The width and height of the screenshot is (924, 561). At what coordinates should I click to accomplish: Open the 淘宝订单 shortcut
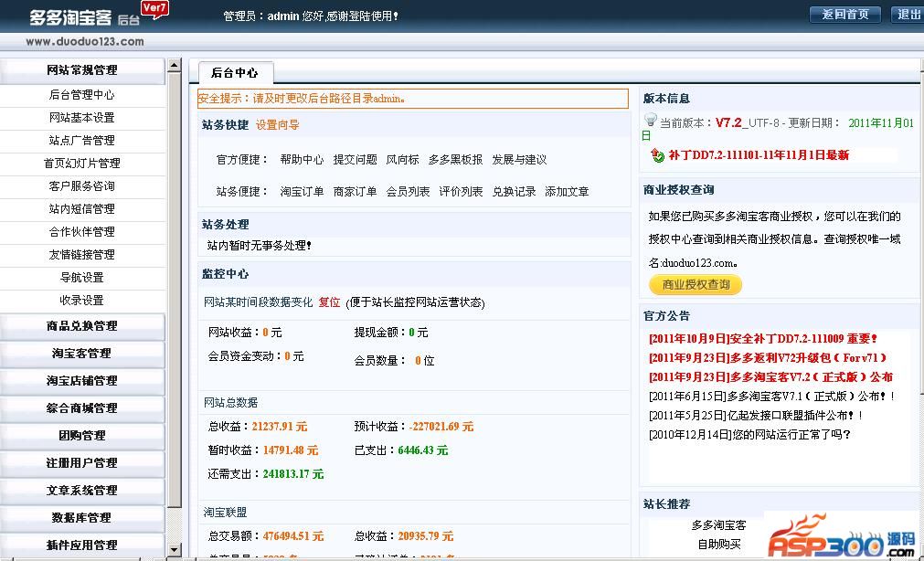(302, 192)
